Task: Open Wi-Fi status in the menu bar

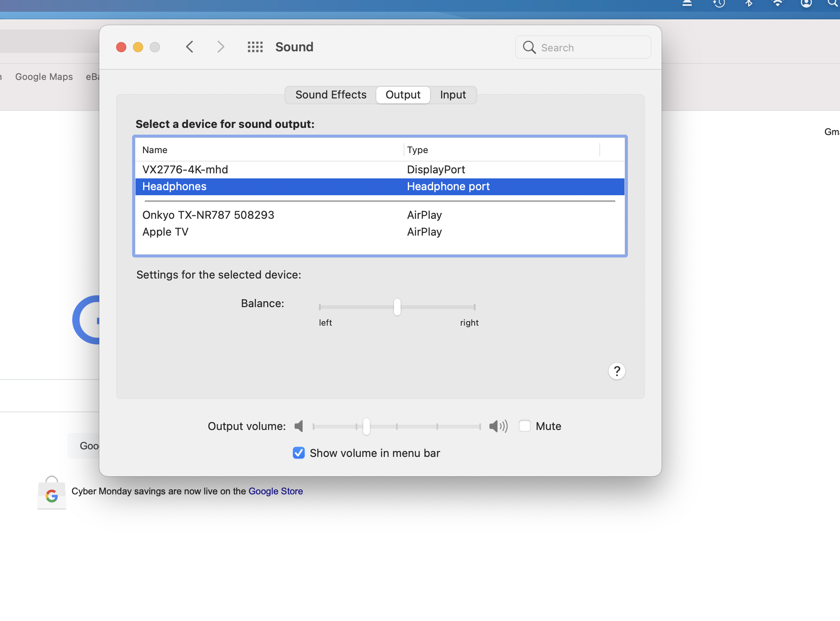Action: point(777,3)
